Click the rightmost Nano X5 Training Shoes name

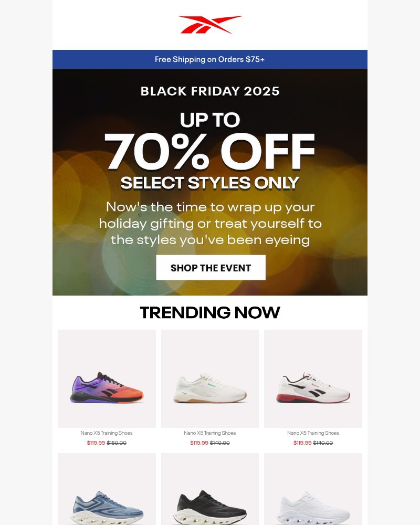pos(312,433)
